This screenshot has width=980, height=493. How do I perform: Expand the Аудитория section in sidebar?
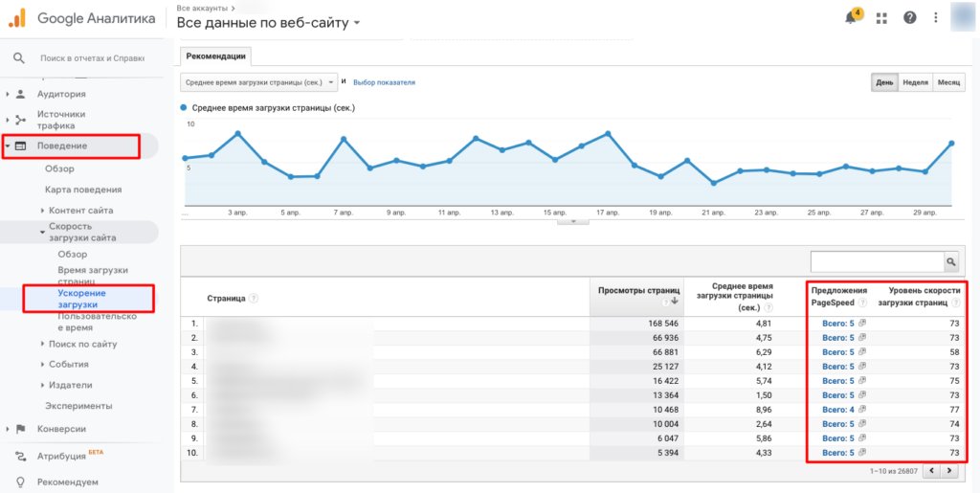tap(61, 94)
